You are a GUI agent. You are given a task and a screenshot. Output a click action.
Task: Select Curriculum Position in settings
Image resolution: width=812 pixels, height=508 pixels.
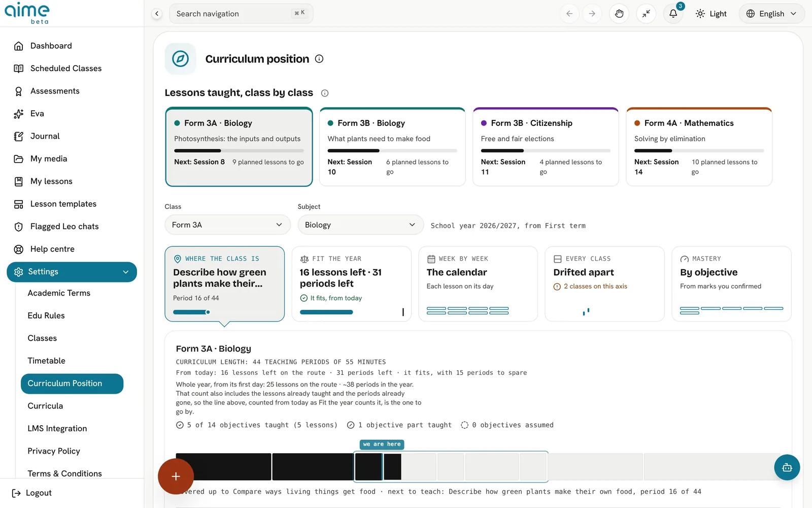72,384
